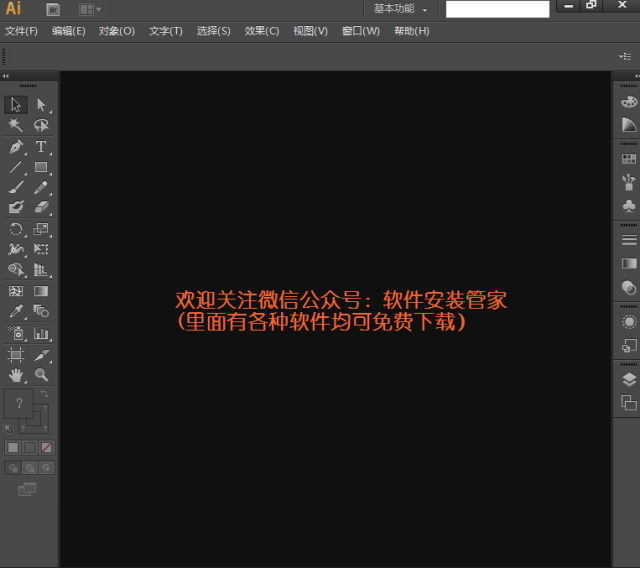
Task: Select the Pen tool
Action: pyautogui.click(x=15, y=147)
